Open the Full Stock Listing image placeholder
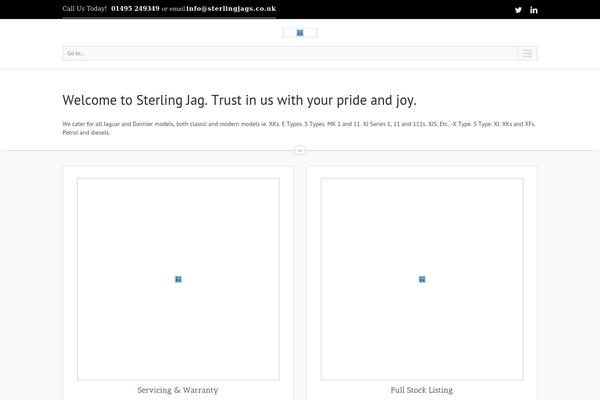600x400 pixels. pyautogui.click(x=422, y=279)
